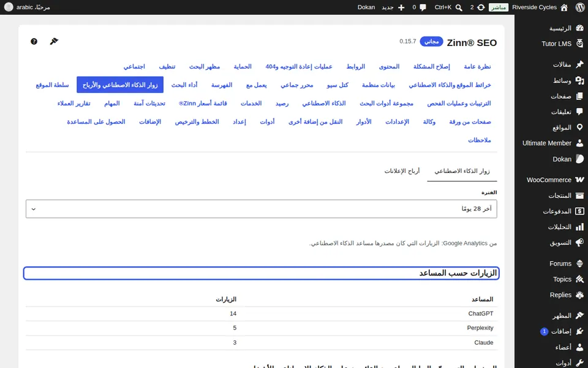This screenshot has width=588, height=368.
Task: Select the ChatGPT table row
Action: (262, 313)
